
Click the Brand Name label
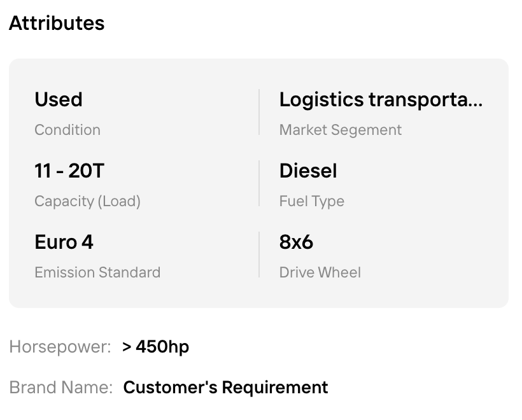[x=61, y=388]
